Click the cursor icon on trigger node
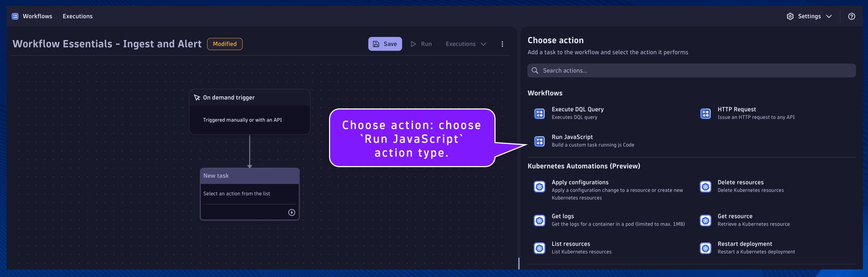The image size is (868, 277). (x=197, y=98)
